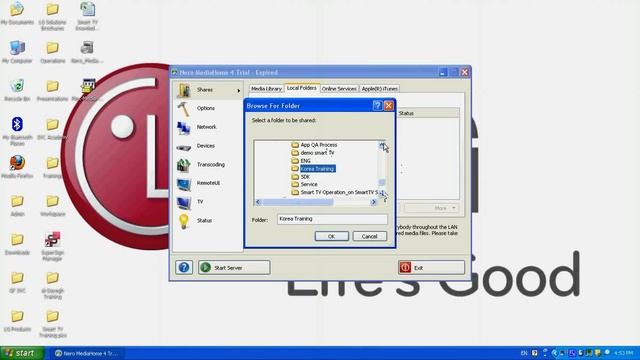
Task: Click the Folder name input field
Action: coord(332,219)
